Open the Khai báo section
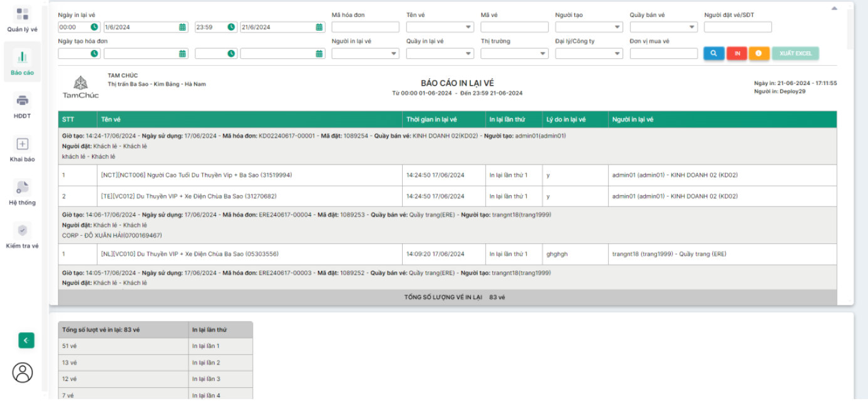 tap(22, 149)
